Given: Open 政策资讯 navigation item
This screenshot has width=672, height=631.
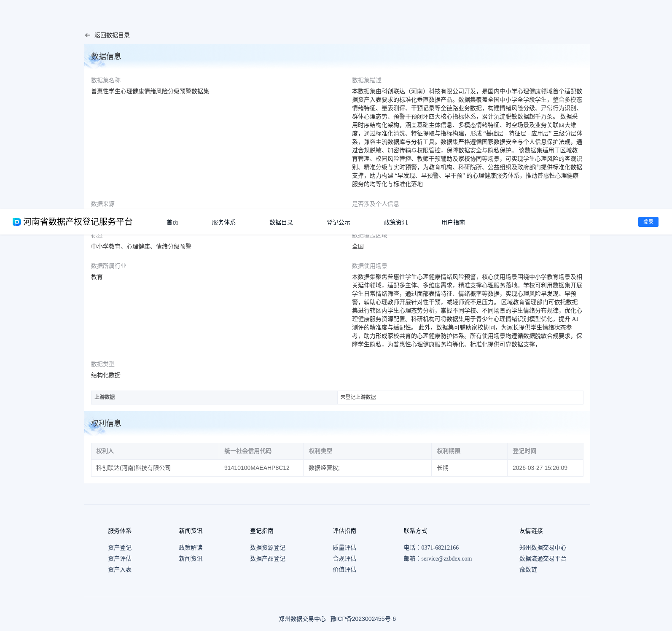Looking at the screenshot, I should tap(396, 222).
